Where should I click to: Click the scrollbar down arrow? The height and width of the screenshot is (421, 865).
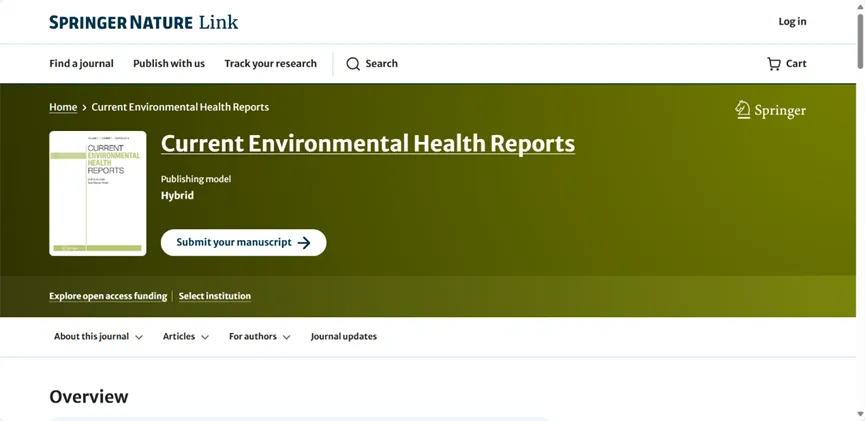coord(860,414)
